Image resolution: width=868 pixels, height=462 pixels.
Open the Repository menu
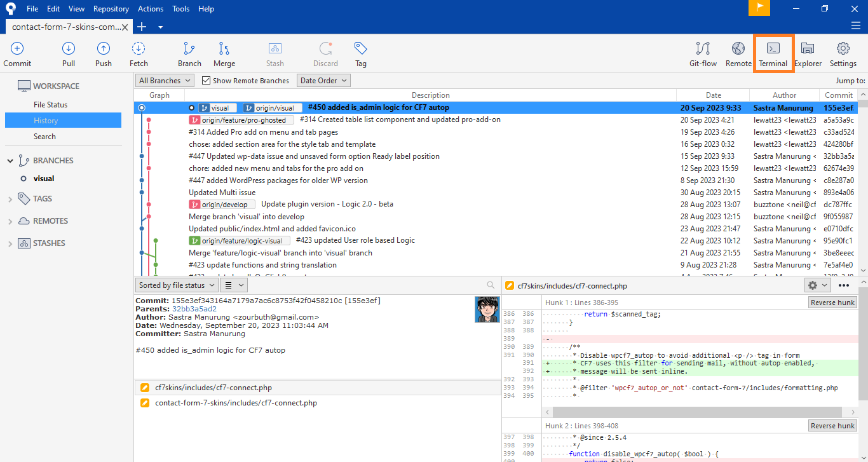[x=111, y=9]
